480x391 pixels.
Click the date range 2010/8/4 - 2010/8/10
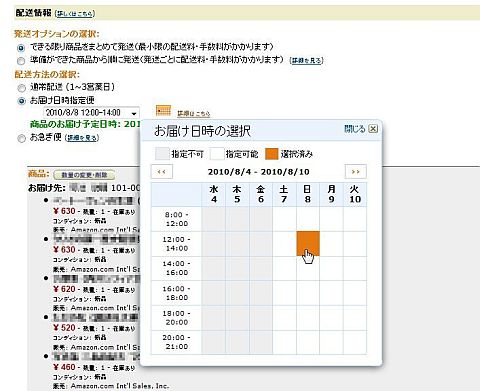point(259,172)
